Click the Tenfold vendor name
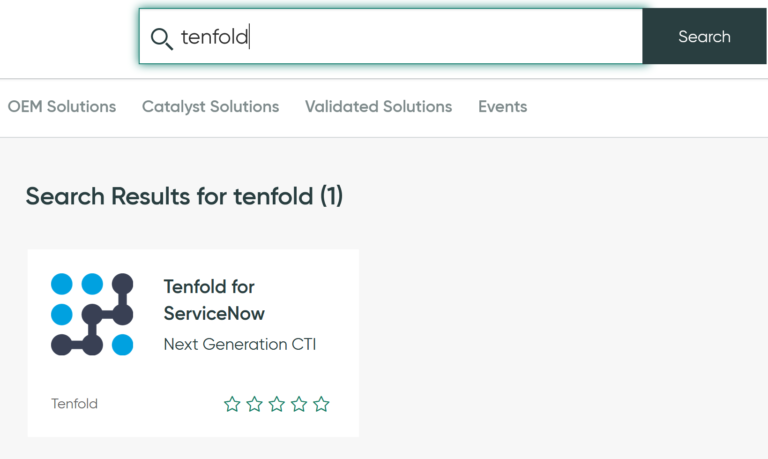The width and height of the screenshot is (768, 459). pos(74,404)
